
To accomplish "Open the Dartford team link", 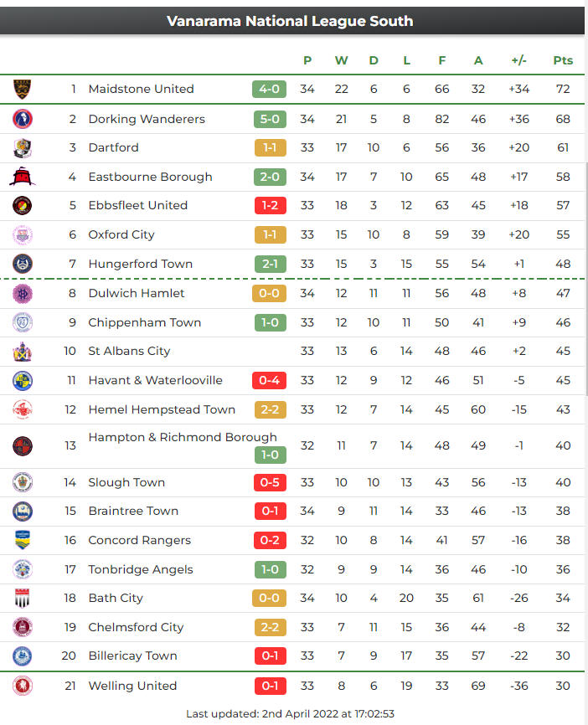I will [113, 147].
